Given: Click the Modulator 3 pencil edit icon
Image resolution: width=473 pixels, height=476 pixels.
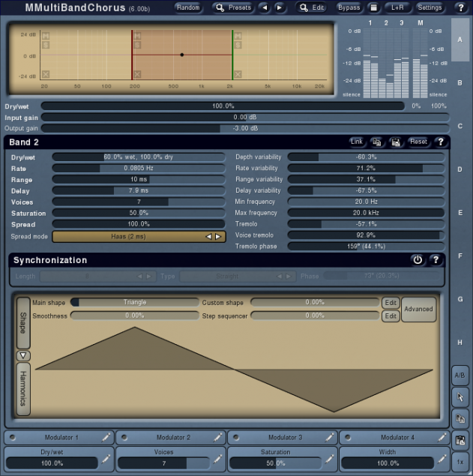Looking at the screenshot, I should [x=329, y=438].
